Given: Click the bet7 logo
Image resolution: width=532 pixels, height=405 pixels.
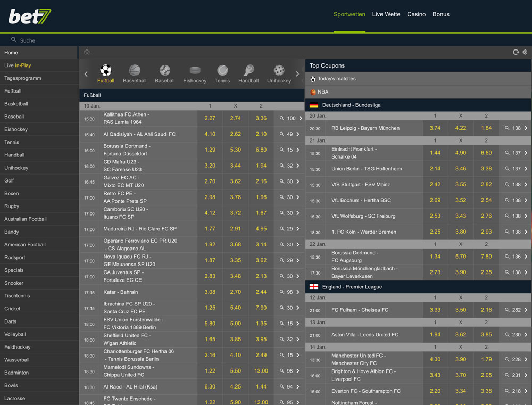Looking at the screenshot, I should tap(30, 16).
